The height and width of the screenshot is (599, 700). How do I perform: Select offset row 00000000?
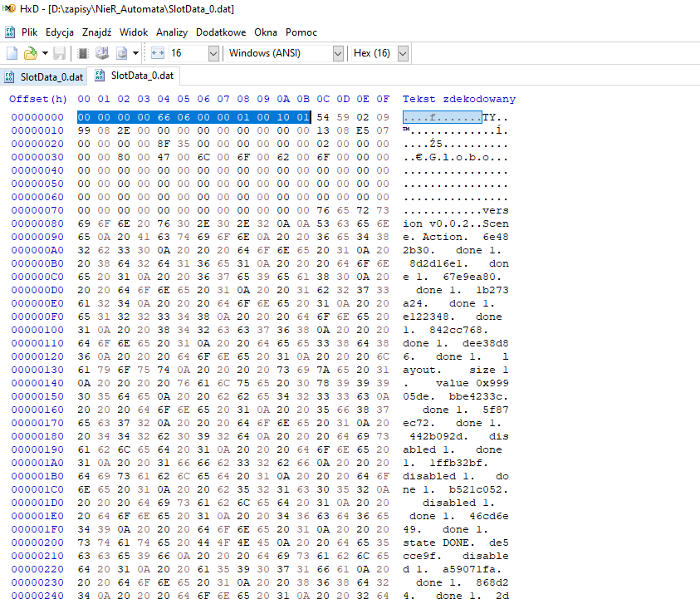pos(37,117)
